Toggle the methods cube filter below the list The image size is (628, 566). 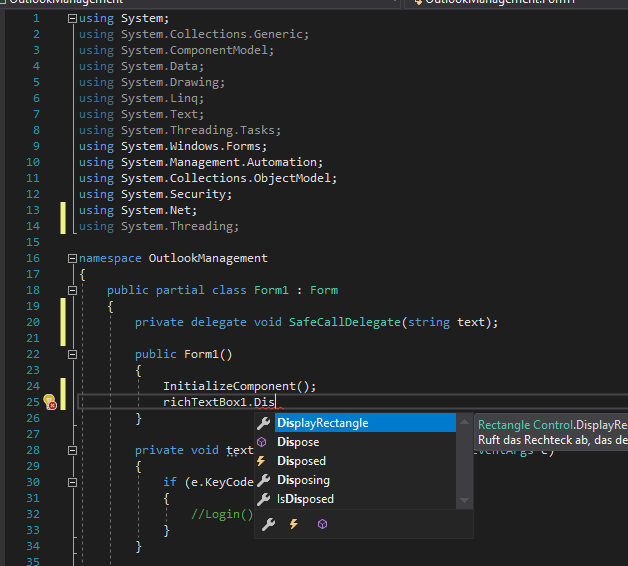point(321,524)
